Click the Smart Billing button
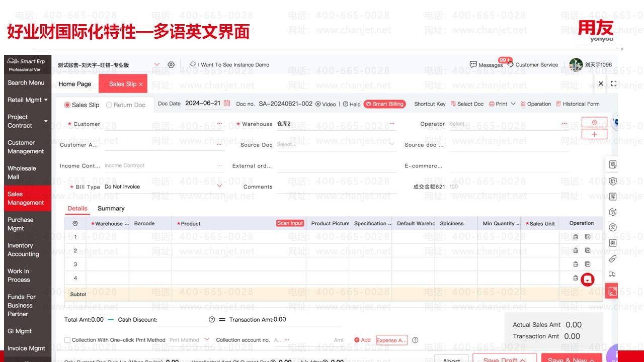Viewport: 644px width, 362px height. click(385, 104)
